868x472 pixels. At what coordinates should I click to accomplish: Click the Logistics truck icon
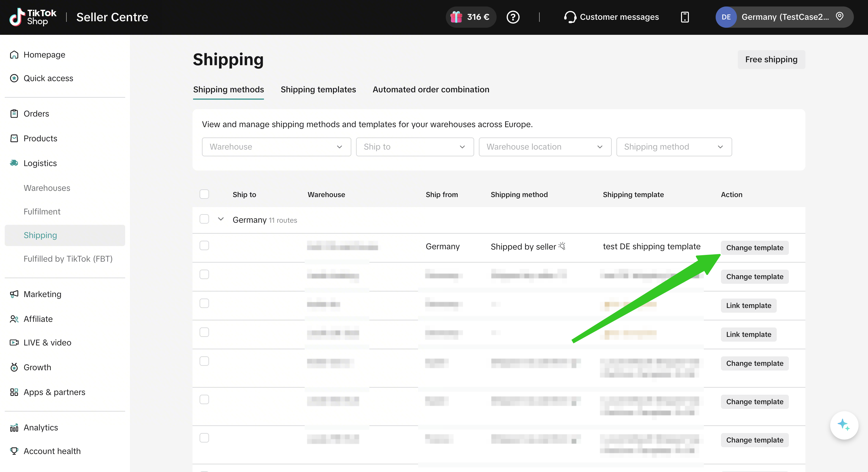[x=14, y=163]
